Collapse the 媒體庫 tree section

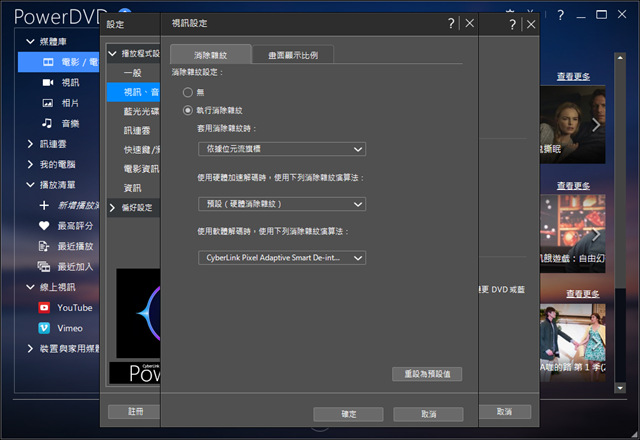point(30,41)
